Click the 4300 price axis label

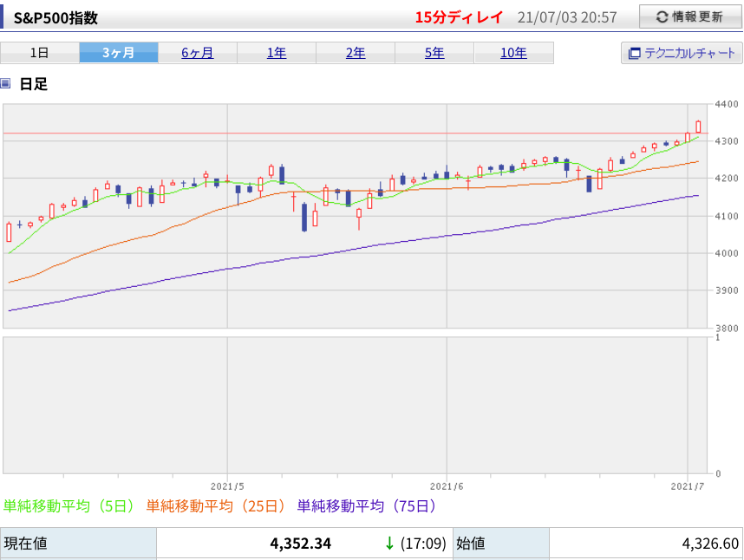click(727, 141)
